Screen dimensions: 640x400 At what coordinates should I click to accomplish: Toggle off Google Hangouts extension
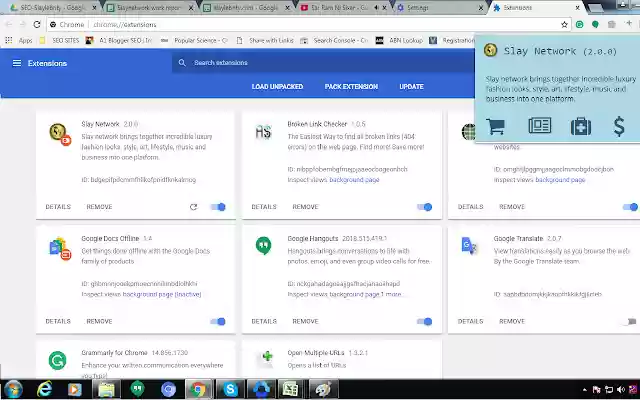[x=424, y=321]
